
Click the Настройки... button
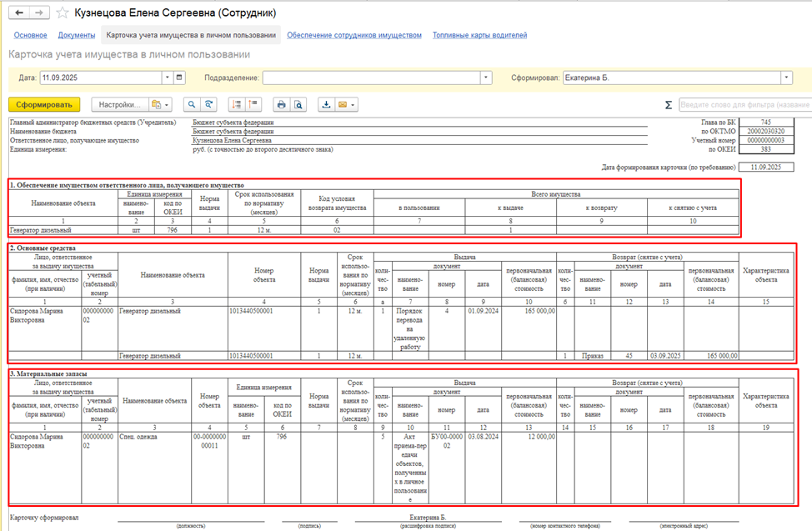(x=119, y=105)
